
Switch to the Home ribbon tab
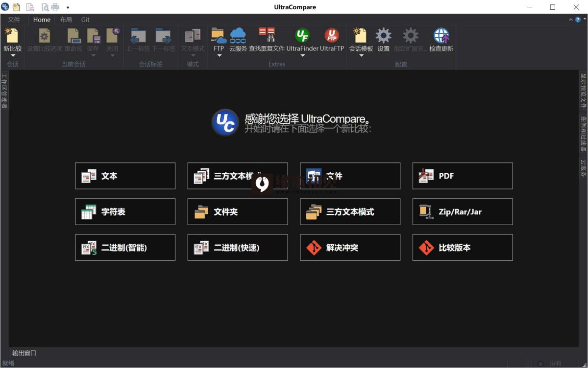coord(42,20)
